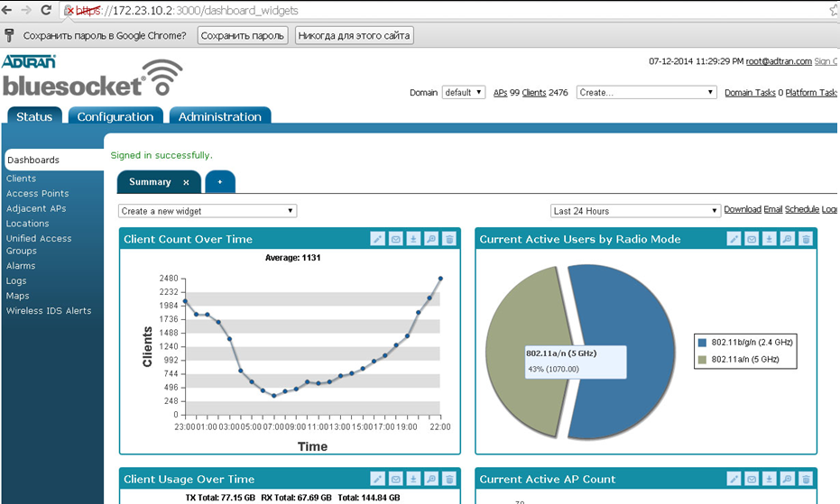The height and width of the screenshot is (504, 840).
Task: Edit the Current Active AP Count widget
Action: (x=734, y=479)
